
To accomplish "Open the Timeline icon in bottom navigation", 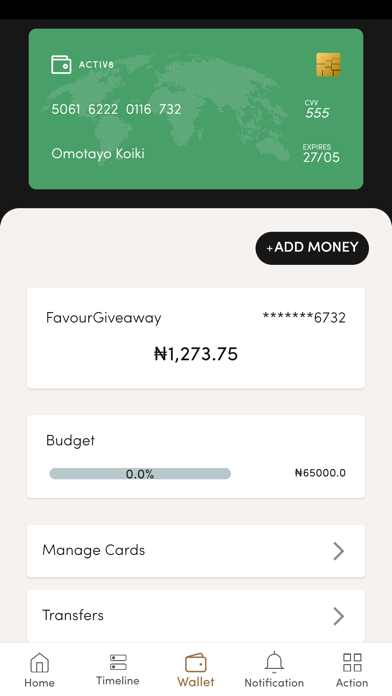I will tap(118, 662).
